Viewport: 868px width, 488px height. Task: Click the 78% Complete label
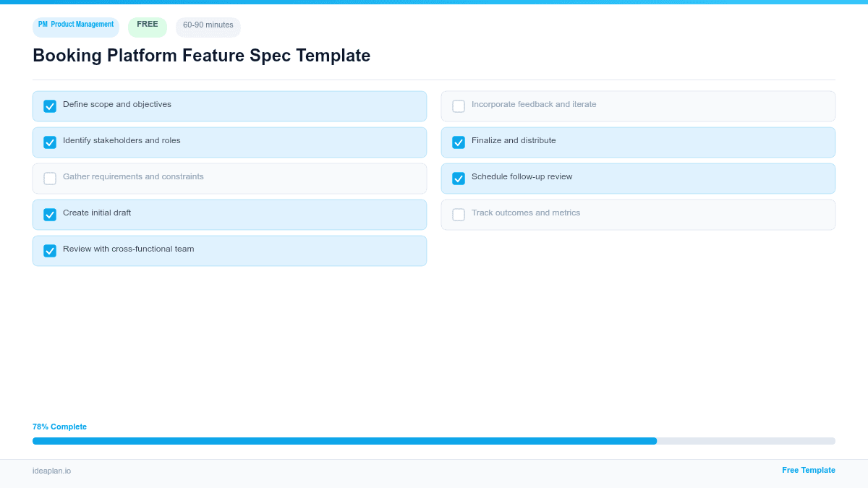click(x=59, y=427)
